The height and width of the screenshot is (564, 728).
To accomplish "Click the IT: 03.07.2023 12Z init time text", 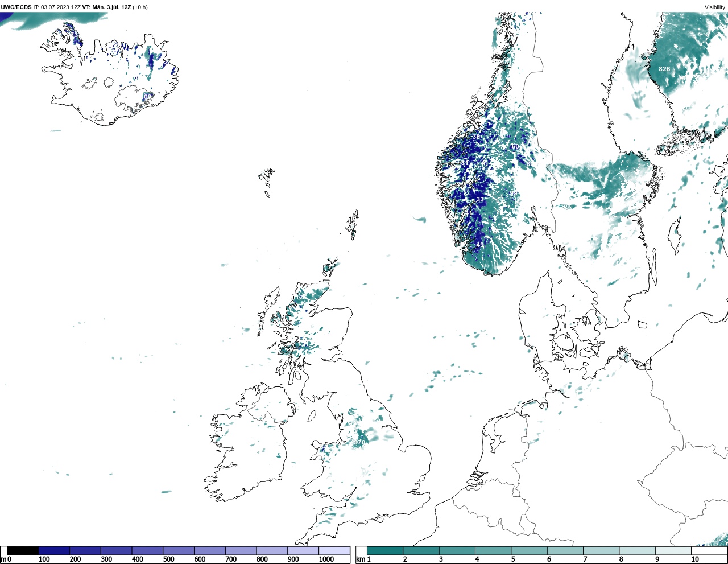I will tap(57, 7).
